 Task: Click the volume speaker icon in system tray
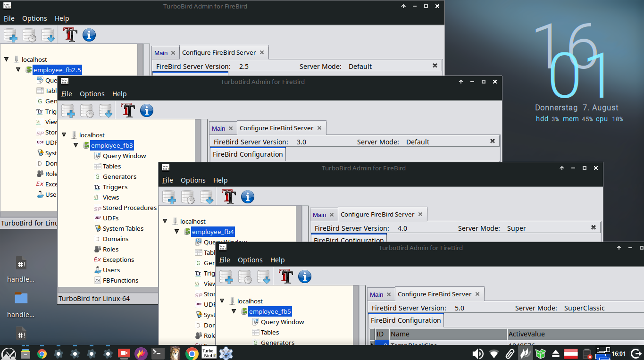(477, 353)
